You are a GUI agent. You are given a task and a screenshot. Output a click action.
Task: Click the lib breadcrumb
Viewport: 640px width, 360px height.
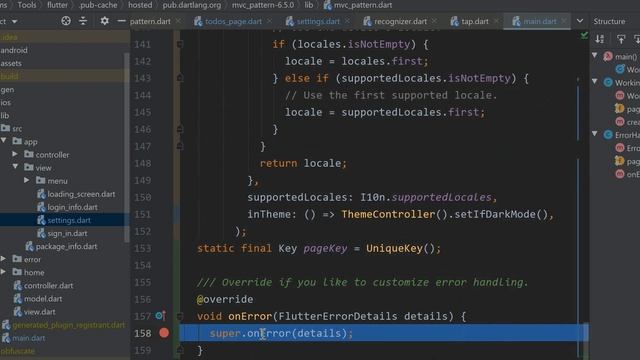click(x=309, y=5)
